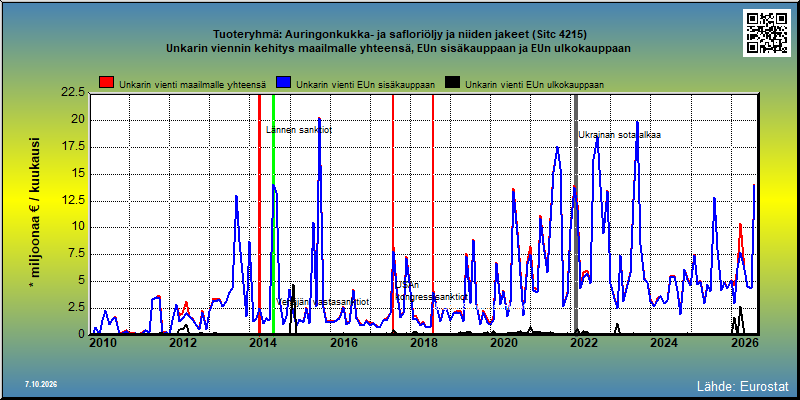Click the y-axis value 17.5
Image resolution: width=800 pixels, height=400 pixels.
click(x=72, y=146)
